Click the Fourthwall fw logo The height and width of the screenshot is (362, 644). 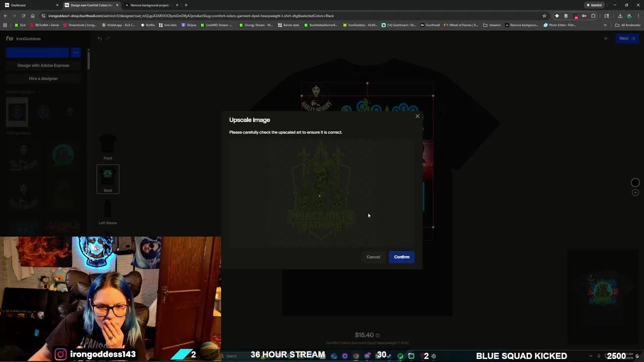[10, 38]
